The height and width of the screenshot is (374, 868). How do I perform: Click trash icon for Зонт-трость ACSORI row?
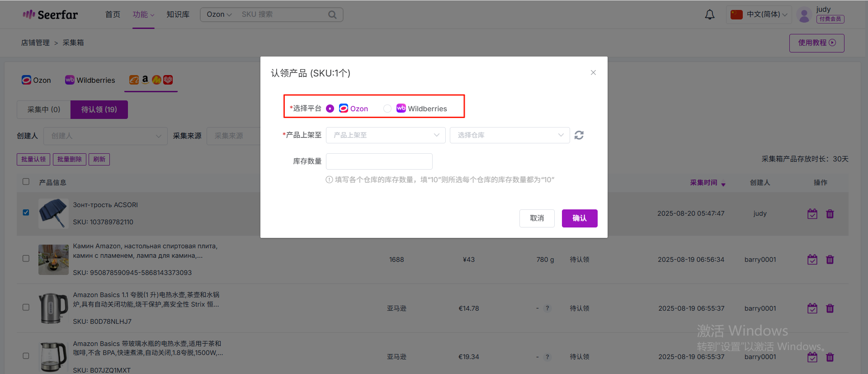click(830, 213)
